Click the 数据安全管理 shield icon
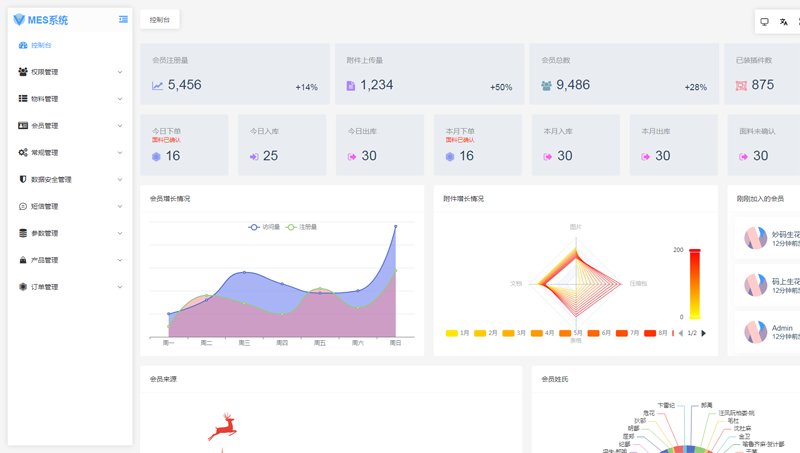 23,179
